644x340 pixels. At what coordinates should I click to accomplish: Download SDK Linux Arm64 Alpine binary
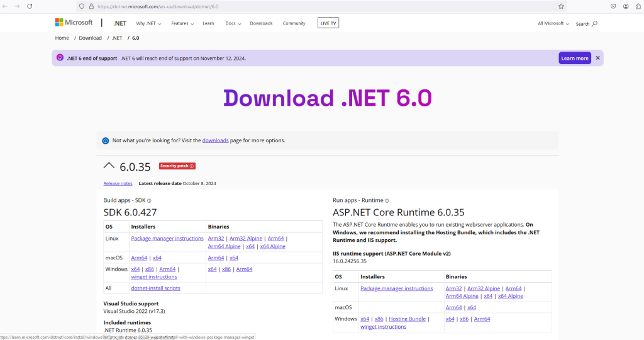click(x=225, y=246)
